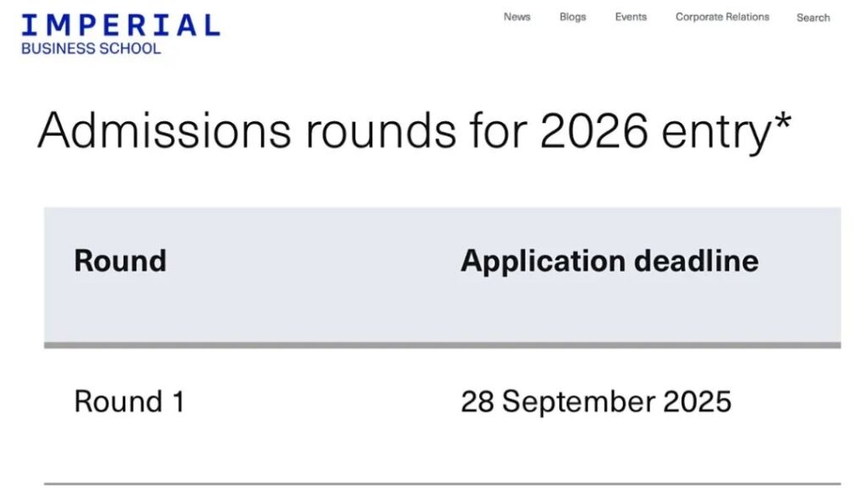The image size is (868, 490).
Task: Click the asterisk after "entry" in the heading
Action: 782,123
